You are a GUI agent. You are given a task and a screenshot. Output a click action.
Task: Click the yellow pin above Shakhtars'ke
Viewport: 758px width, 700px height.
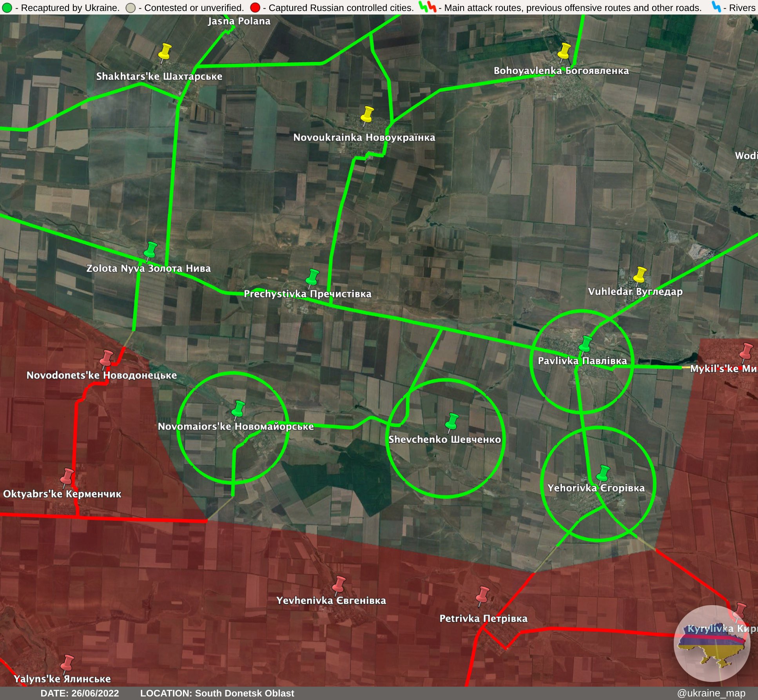(165, 52)
